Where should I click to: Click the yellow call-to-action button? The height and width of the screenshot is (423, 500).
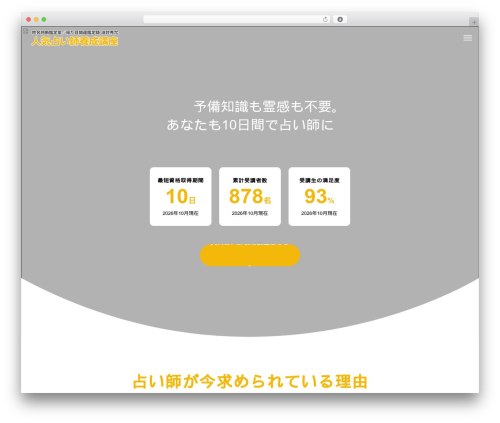(x=250, y=255)
